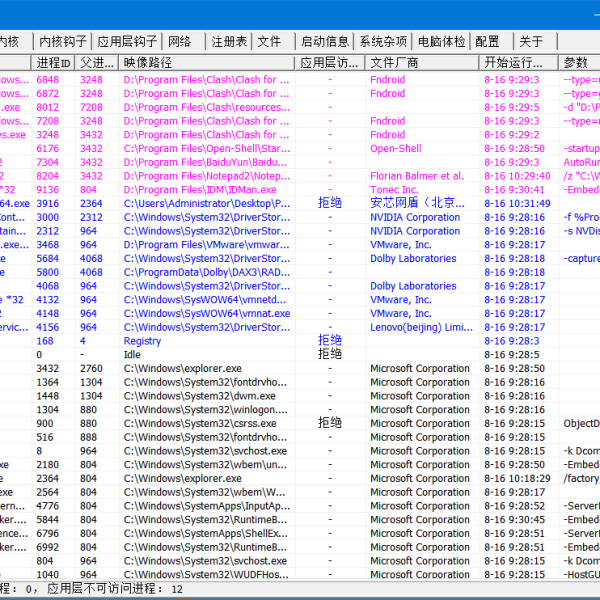This screenshot has height=600, width=600.
Task: Click the SystemApps\ShellEx... path
Action: click(205, 534)
